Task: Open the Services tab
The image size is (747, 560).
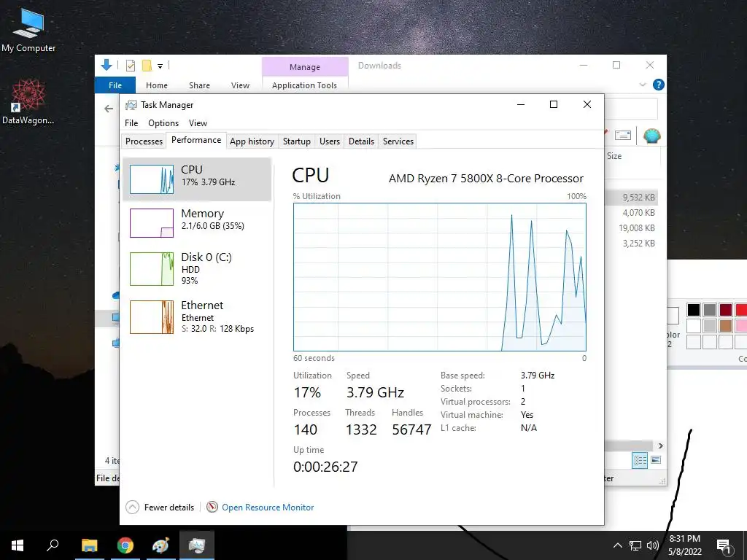Action: [x=398, y=141]
